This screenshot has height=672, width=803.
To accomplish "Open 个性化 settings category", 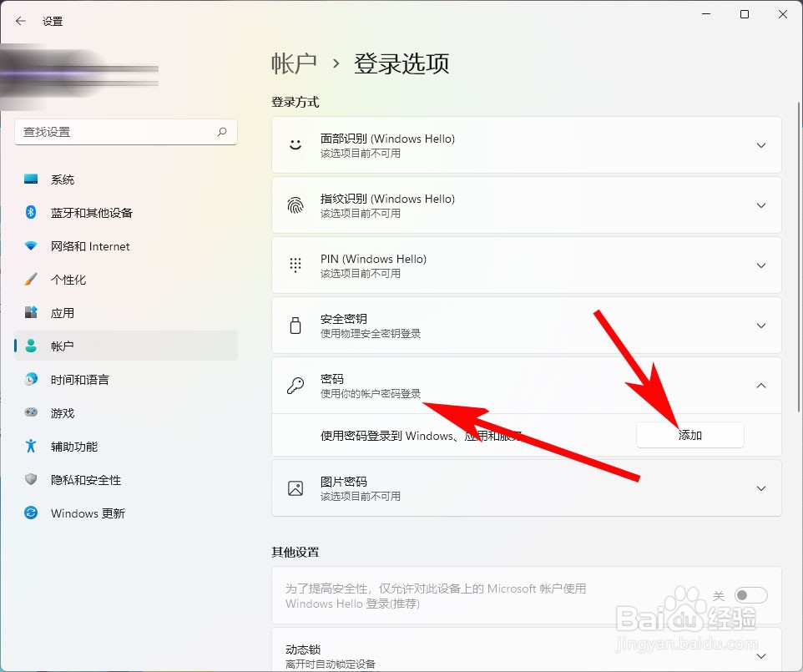I will pyautogui.click(x=126, y=280).
